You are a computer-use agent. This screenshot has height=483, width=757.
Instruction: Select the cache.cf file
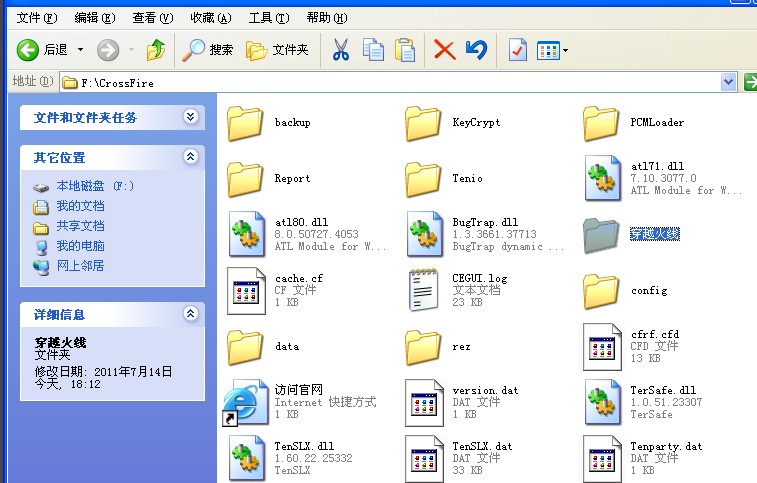point(275,290)
